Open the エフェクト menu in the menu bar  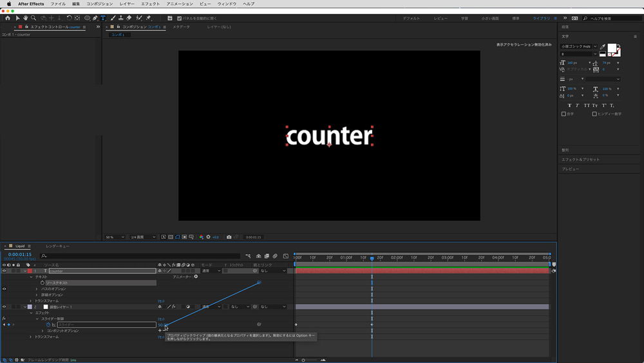[x=150, y=4]
